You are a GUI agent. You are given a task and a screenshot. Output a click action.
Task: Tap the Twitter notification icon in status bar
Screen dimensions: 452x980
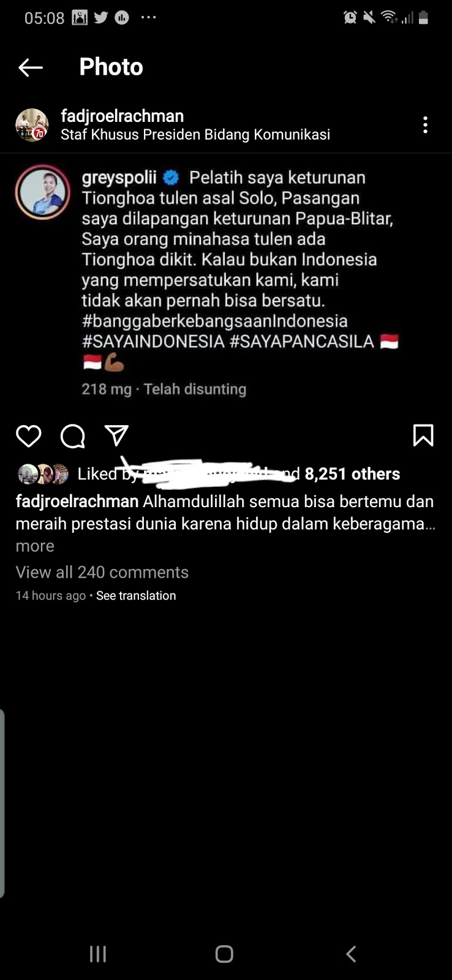coord(101,18)
